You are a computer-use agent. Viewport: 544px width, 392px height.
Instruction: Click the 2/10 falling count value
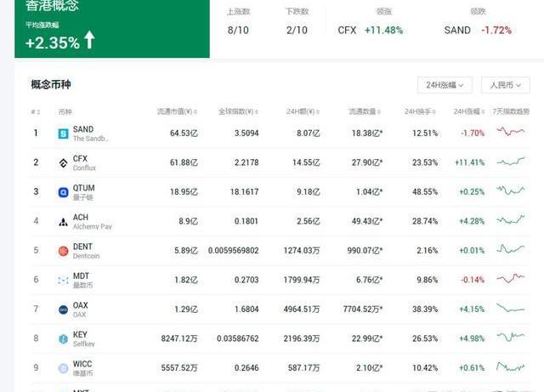pyautogui.click(x=297, y=31)
